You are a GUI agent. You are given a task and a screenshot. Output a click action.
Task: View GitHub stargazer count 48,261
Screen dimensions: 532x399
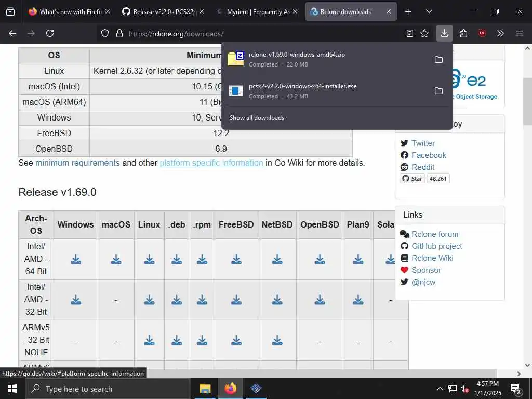point(438,179)
